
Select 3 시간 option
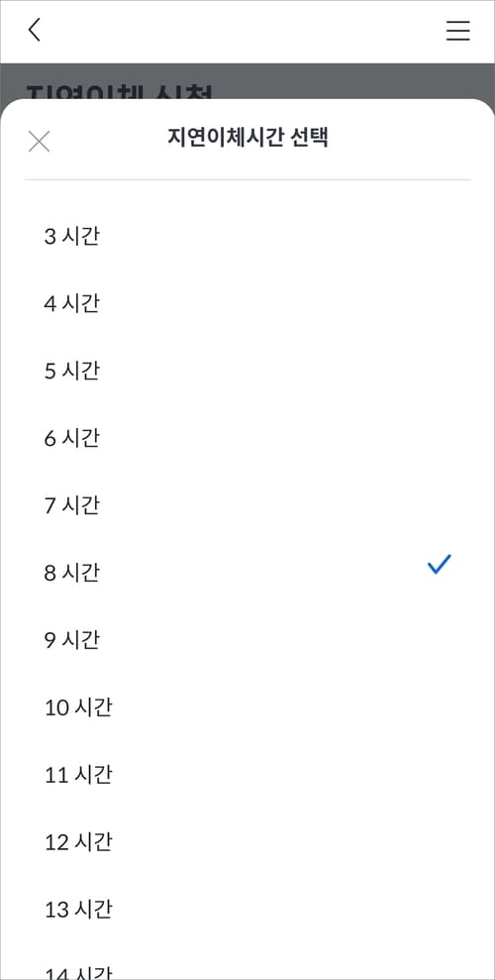point(247,237)
